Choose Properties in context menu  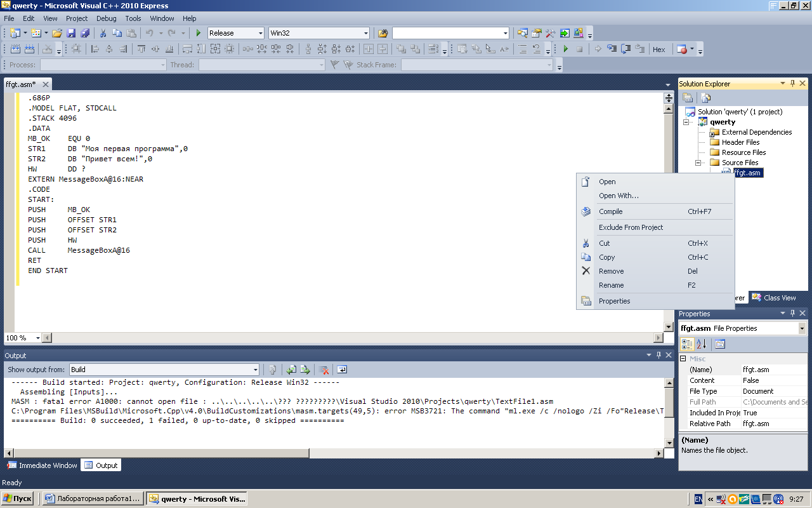(655, 301)
